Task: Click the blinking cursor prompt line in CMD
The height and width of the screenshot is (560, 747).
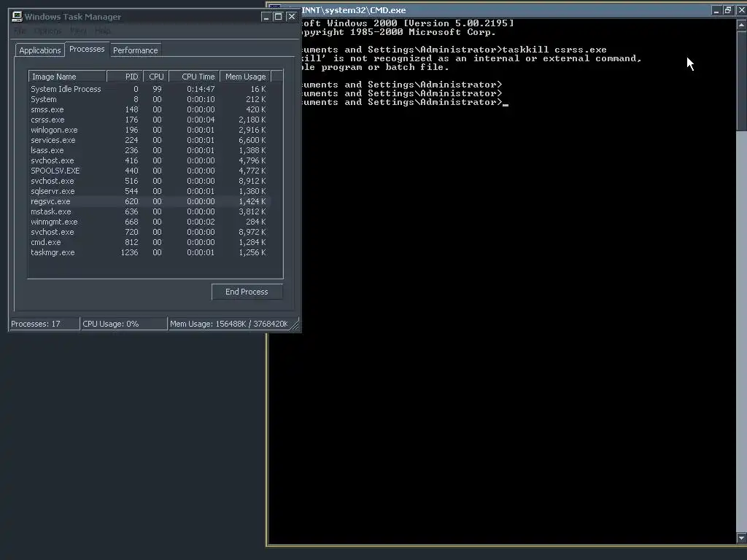Action: pos(405,102)
